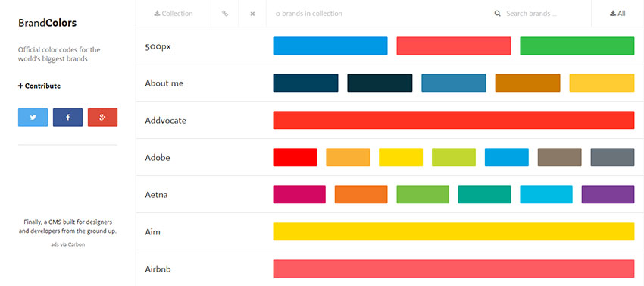644x286 pixels.
Task: Select the Aetna magenta swatch
Action: (299, 194)
